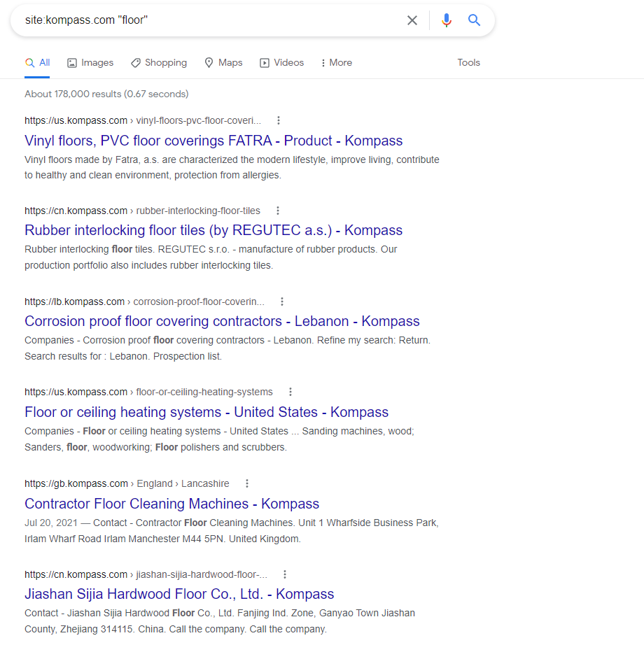Open Corrosion proof floor covering contractors link
The height and width of the screenshot is (645, 644).
point(222,321)
